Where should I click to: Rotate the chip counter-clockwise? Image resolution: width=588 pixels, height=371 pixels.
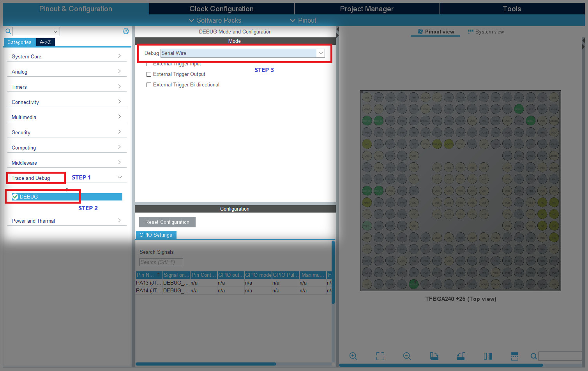pos(461,356)
